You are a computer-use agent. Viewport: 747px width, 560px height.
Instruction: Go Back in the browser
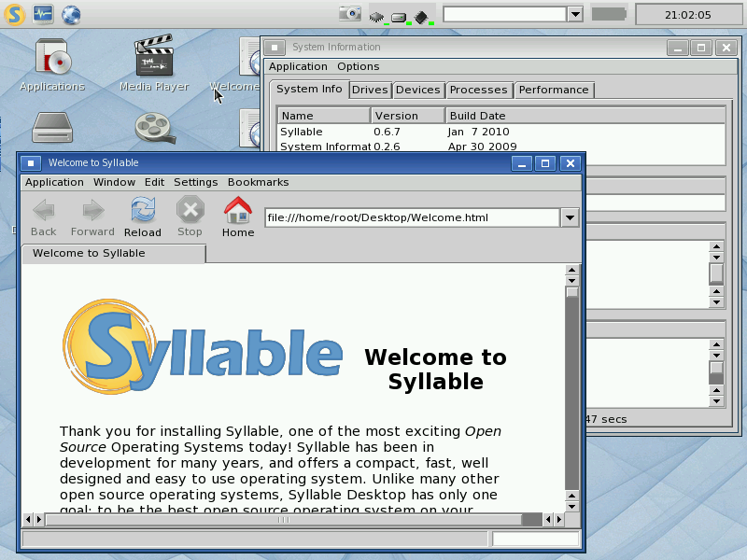pyautogui.click(x=44, y=217)
